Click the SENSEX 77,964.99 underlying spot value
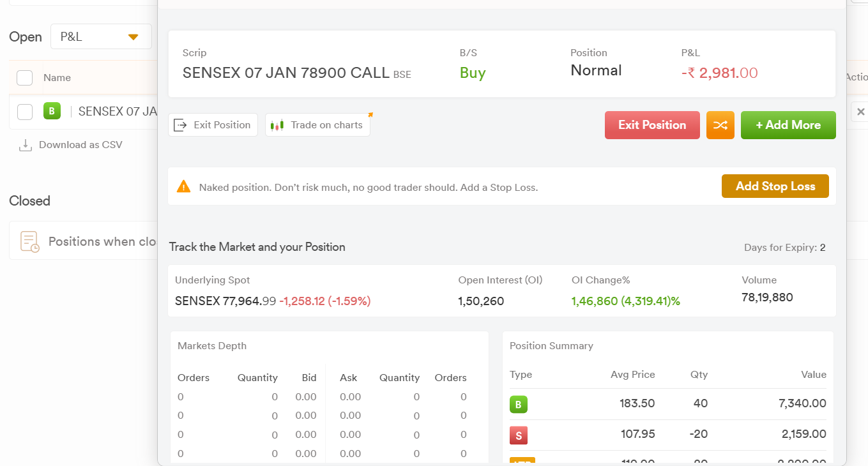The image size is (868, 466). point(225,301)
